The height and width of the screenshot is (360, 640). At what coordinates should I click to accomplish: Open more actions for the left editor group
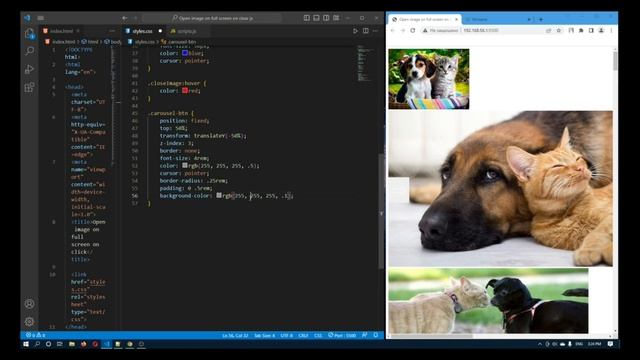pos(112,31)
